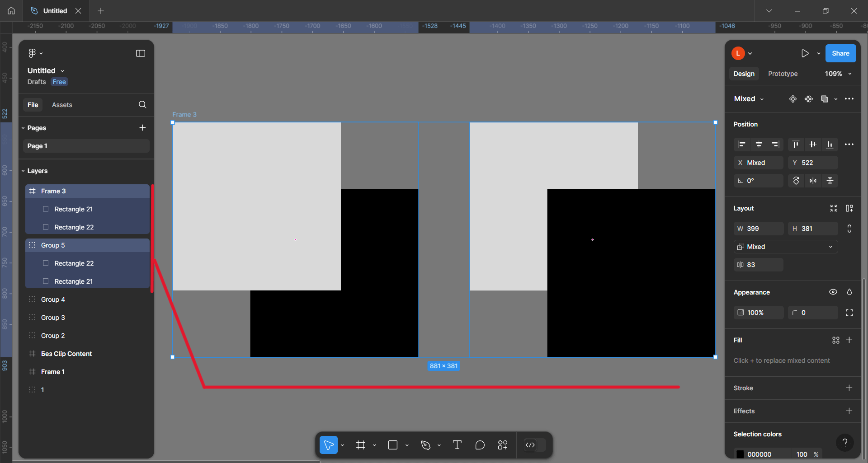Align selection vertical centers
The image size is (868, 463).
[813, 145]
